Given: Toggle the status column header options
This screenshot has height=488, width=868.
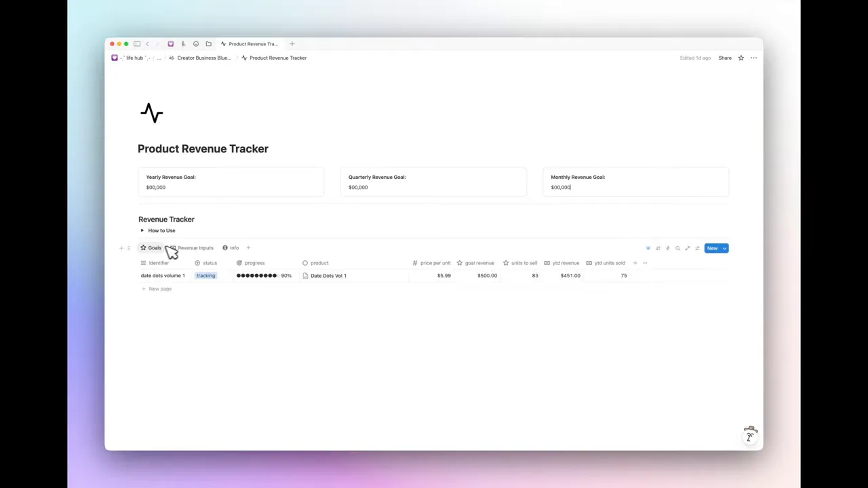Looking at the screenshot, I should (210, 263).
